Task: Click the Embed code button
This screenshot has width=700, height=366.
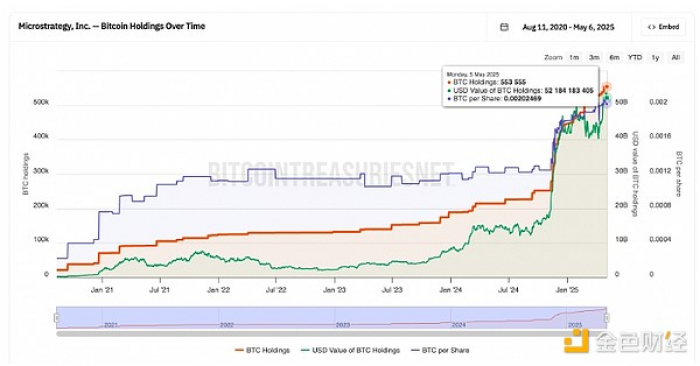Action: pyautogui.click(x=663, y=27)
